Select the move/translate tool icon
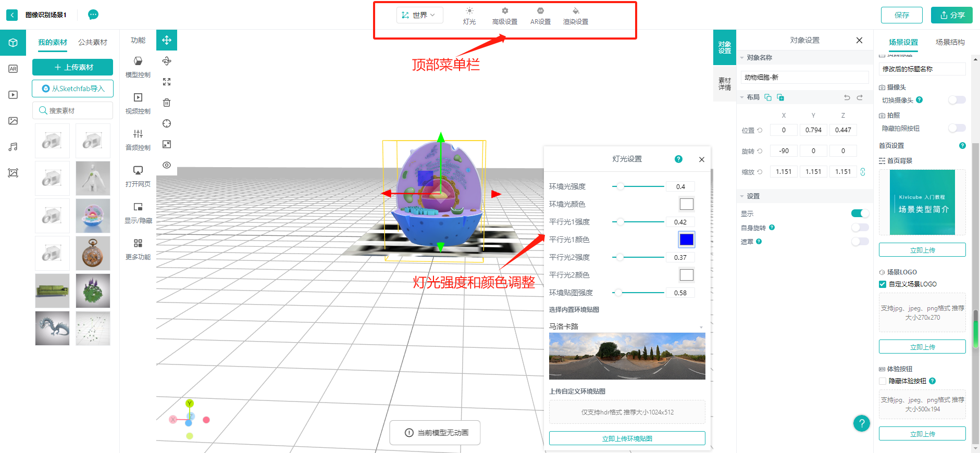980x453 pixels. pos(167,40)
